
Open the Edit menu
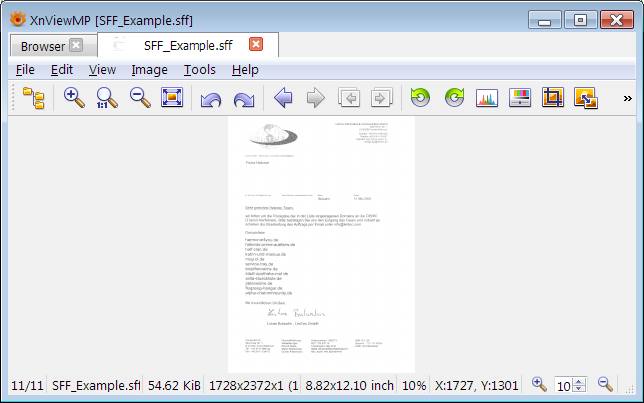coord(62,70)
